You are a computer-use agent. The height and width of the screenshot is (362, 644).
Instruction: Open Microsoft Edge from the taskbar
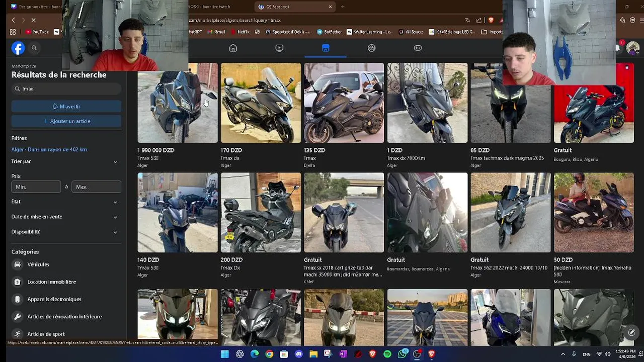tap(255, 354)
